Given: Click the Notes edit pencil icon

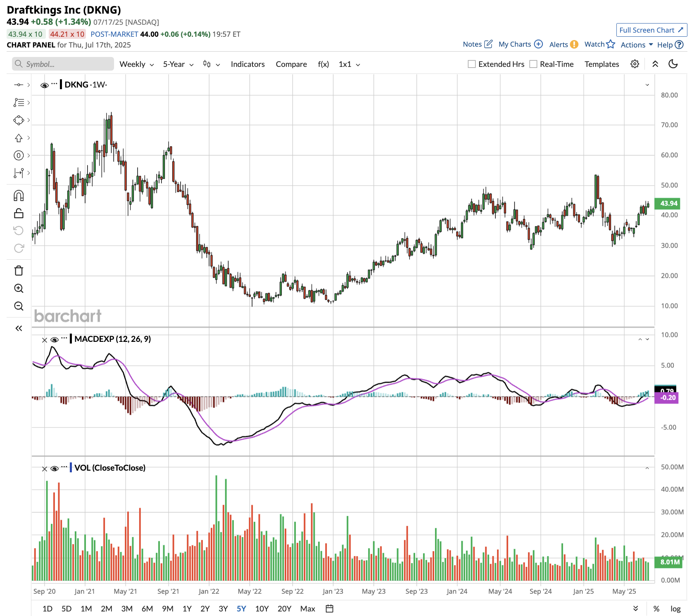Looking at the screenshot, I should click(x=488, y=44).
